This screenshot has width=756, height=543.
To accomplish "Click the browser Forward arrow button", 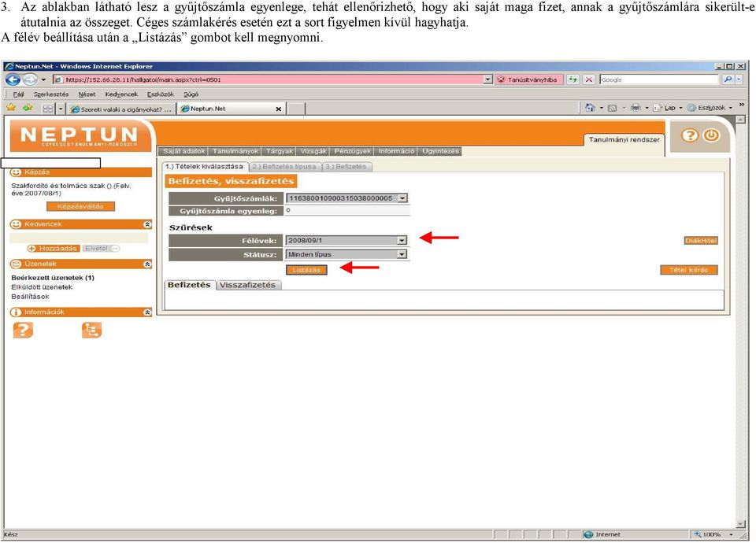I will tap(30, 79).
